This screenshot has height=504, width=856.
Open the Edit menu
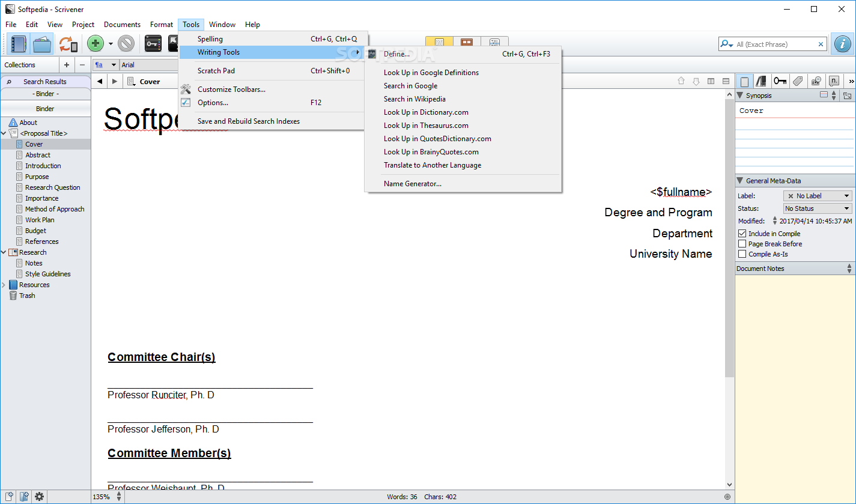click(x=32, y=25)
